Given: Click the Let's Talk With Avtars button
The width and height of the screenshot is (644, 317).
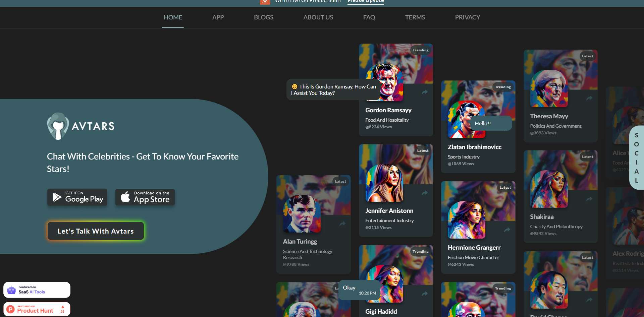Looking at the screenshot, I should (x=95, y=231).
